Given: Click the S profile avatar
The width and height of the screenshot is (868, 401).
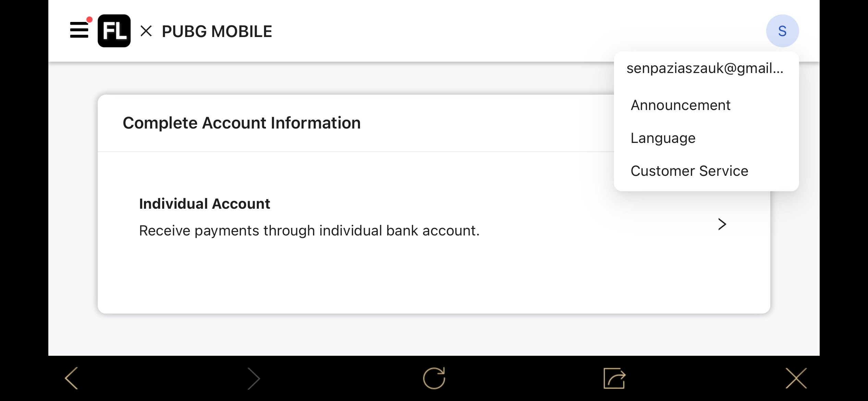Looking at the screenshot, I should coord(782,31).
